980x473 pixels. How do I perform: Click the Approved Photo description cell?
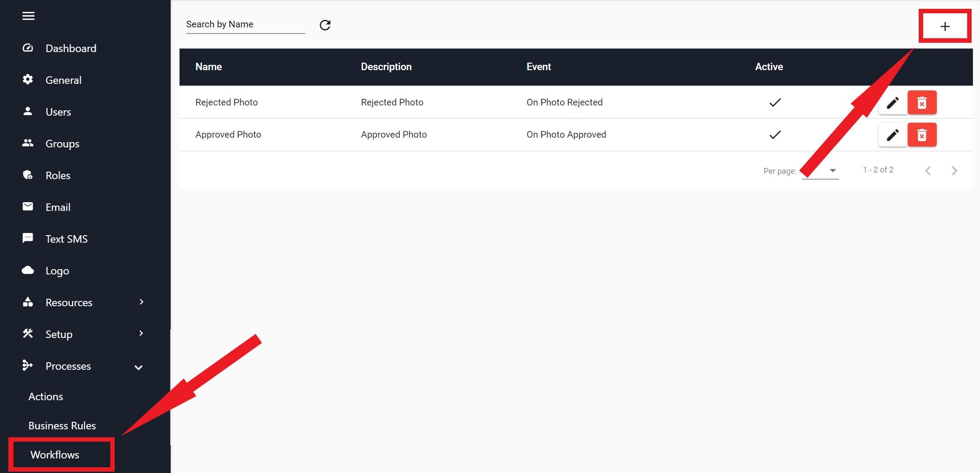tap(394, 135)
